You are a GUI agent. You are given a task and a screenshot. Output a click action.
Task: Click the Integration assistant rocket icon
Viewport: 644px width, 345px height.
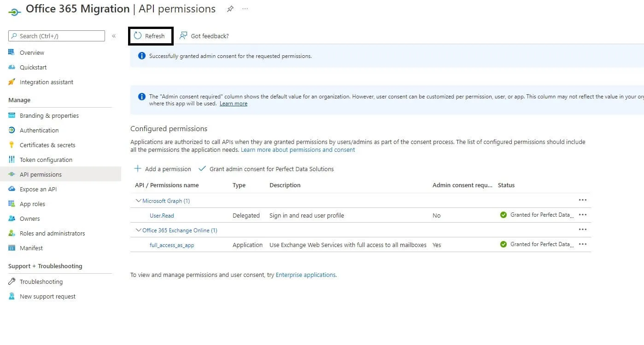pos(12,82)
